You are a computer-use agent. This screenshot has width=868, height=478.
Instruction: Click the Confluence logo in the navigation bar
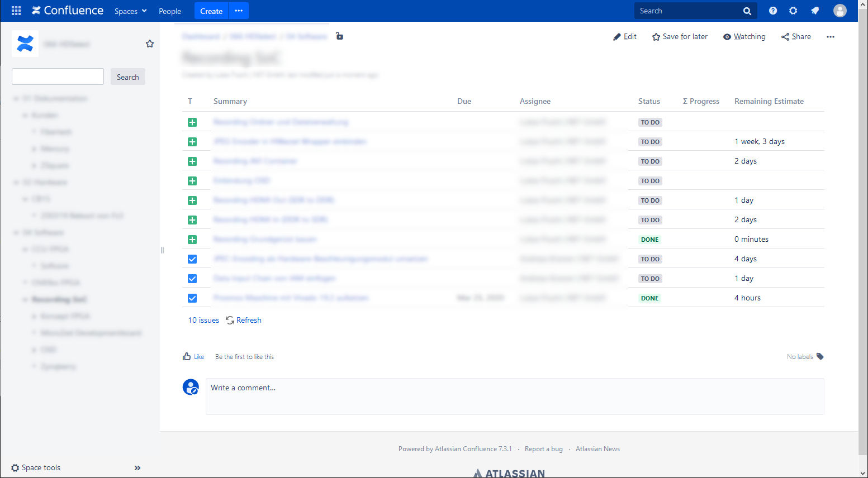(x=67, y=10)
